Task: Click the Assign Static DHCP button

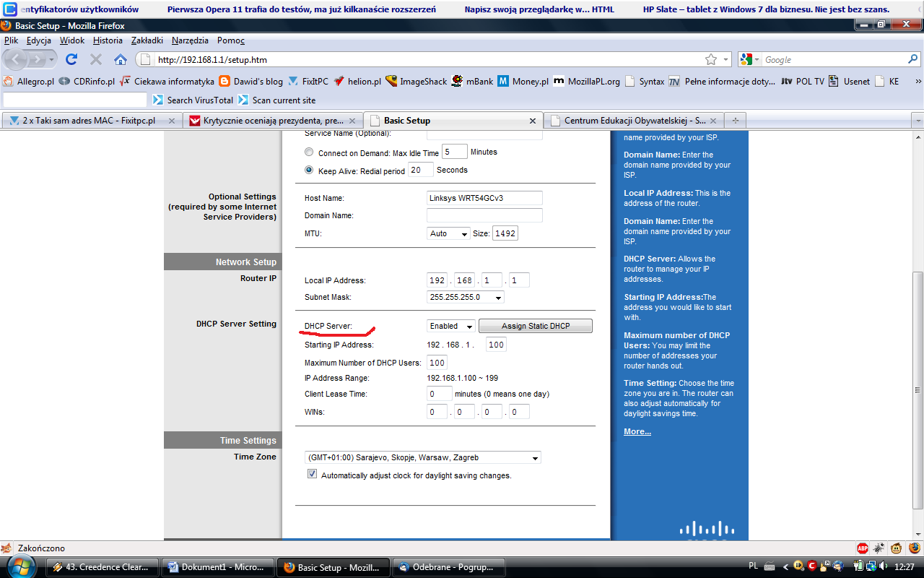Action: click(x=536, y=326)
